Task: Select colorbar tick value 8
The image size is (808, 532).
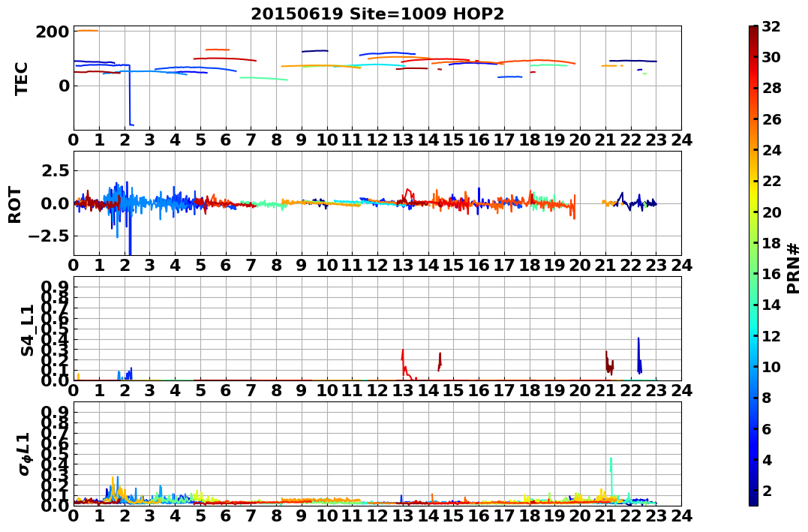Action: (767, 398)
